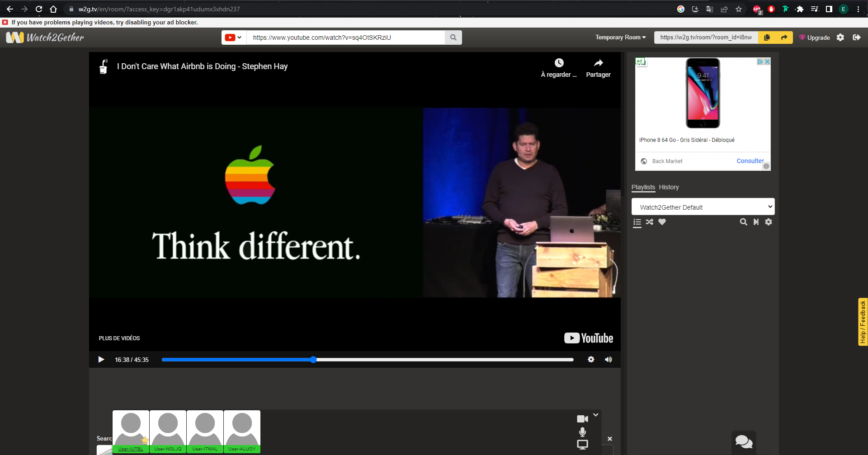Switch to the Playlists tab
The image size is (868, 455).
(643, 187)
